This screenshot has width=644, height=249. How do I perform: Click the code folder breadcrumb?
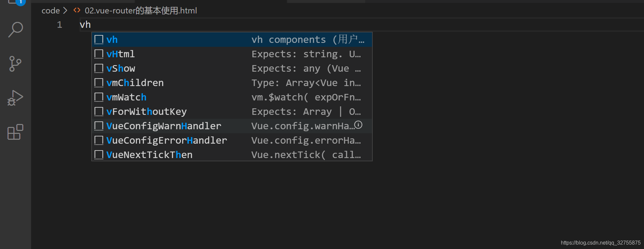coord(51,10)
